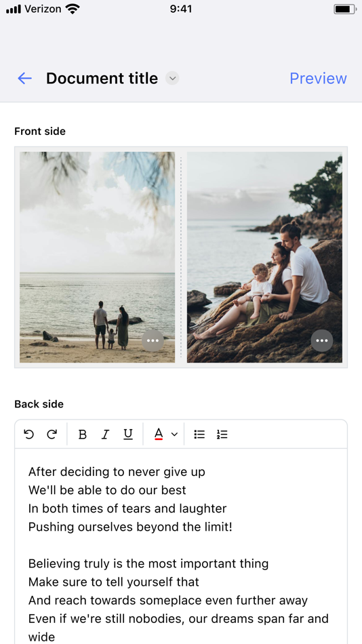Tap the back arrow icon

(24, 78)
